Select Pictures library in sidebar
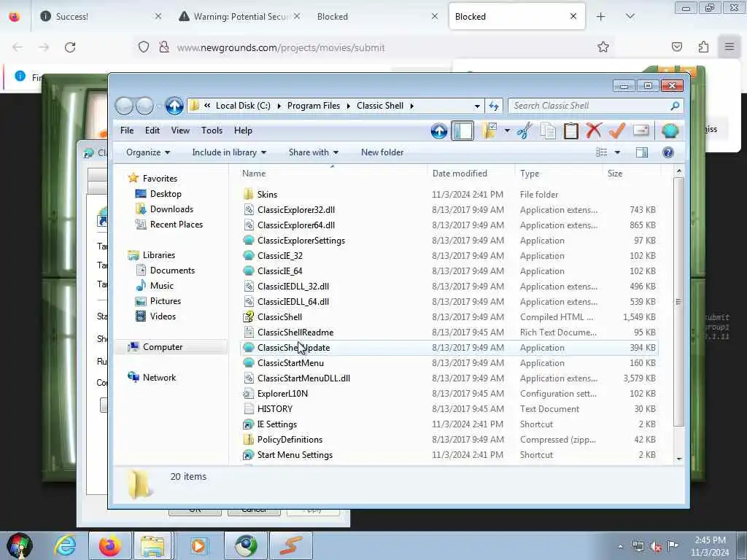 coord(166,301)
